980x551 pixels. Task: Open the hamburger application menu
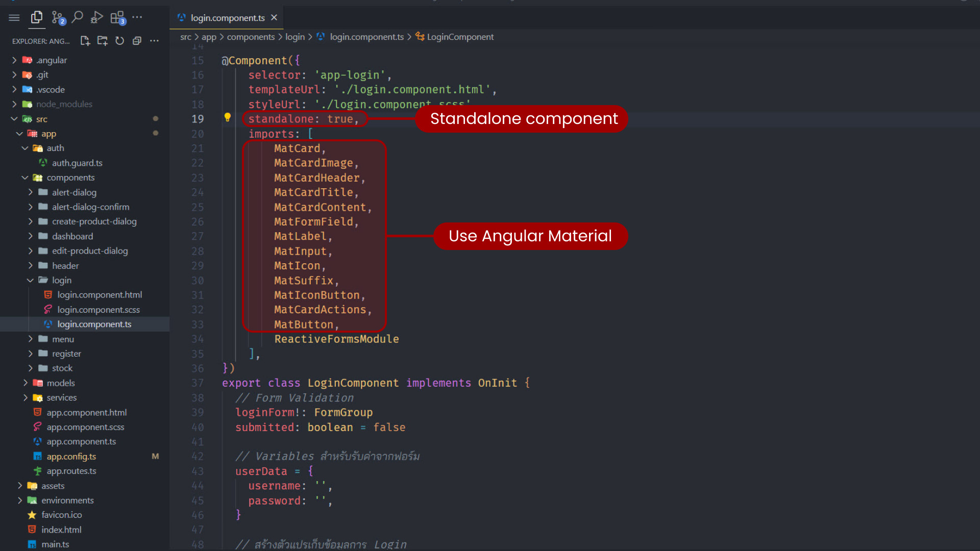14,18
